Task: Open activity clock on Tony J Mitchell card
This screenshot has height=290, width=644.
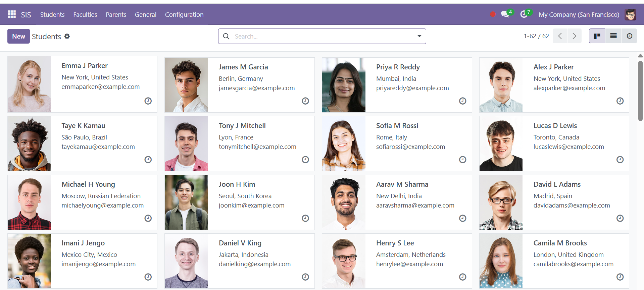Action: tap(305, 160)
